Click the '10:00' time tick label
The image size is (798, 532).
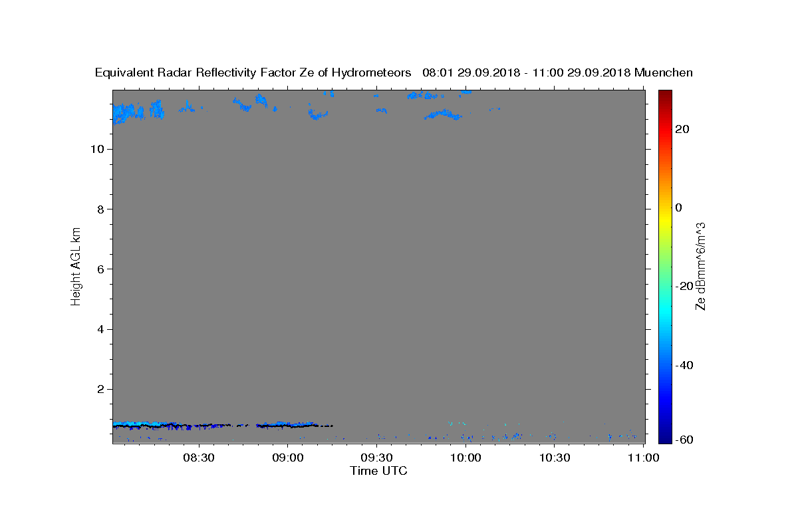click(x=466, y=458)
